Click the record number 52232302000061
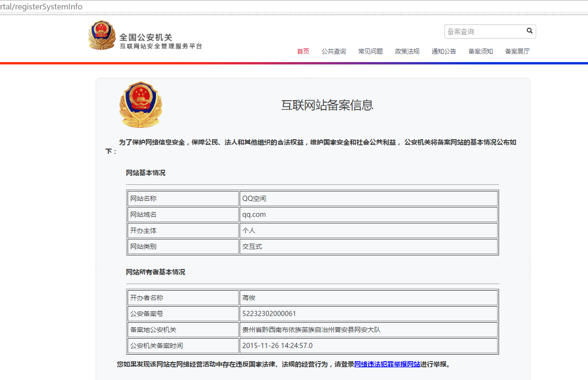 coord(269,314)
